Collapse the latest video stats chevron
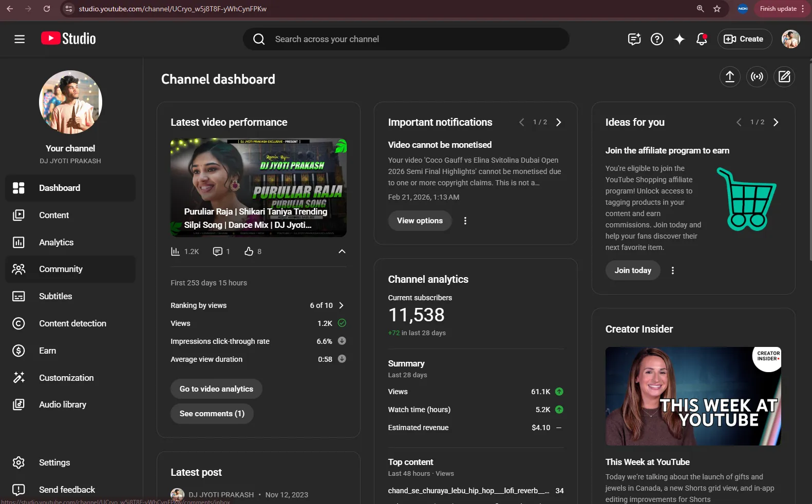 (x=342, y=251)
